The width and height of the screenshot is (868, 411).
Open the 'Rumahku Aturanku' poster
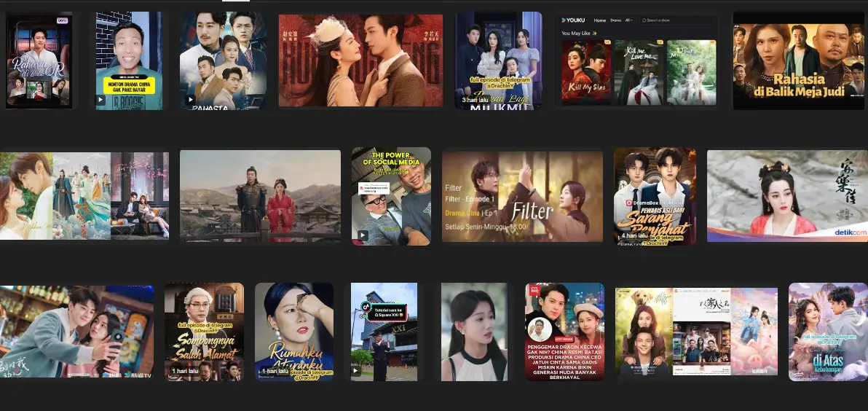click(294, 332)
